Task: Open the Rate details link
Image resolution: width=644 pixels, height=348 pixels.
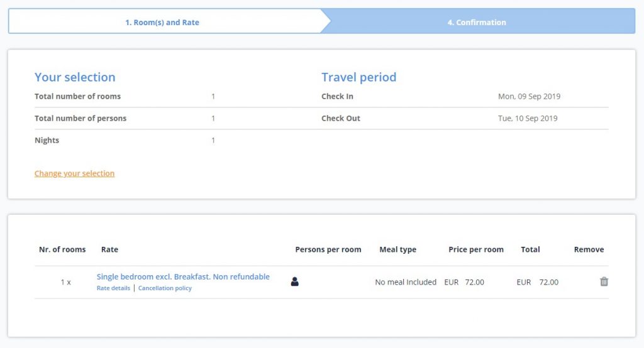Action: pyautogui.click(x=113, y=288)
